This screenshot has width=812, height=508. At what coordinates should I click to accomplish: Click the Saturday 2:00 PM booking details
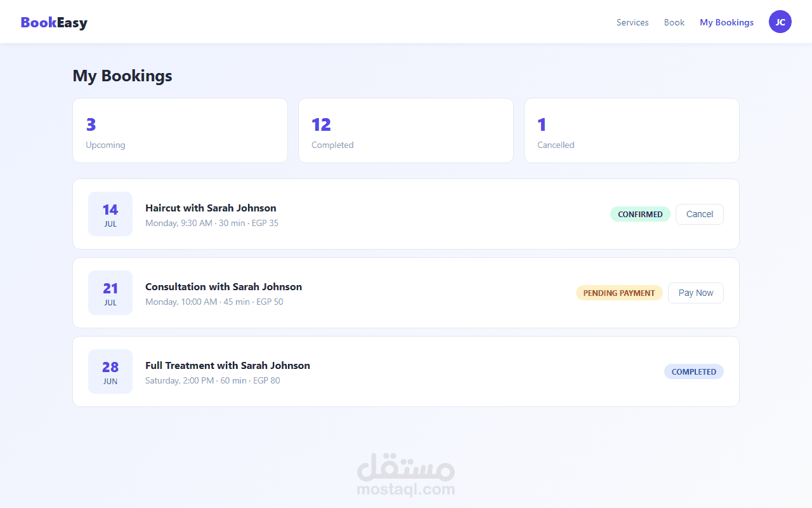[213, 380]
